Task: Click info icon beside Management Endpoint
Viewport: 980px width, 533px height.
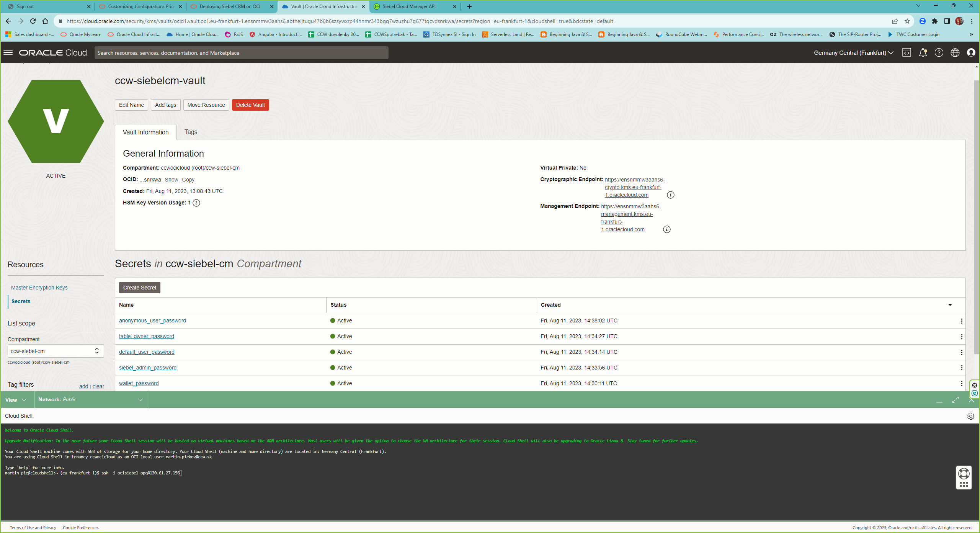Action: (667, 229)
